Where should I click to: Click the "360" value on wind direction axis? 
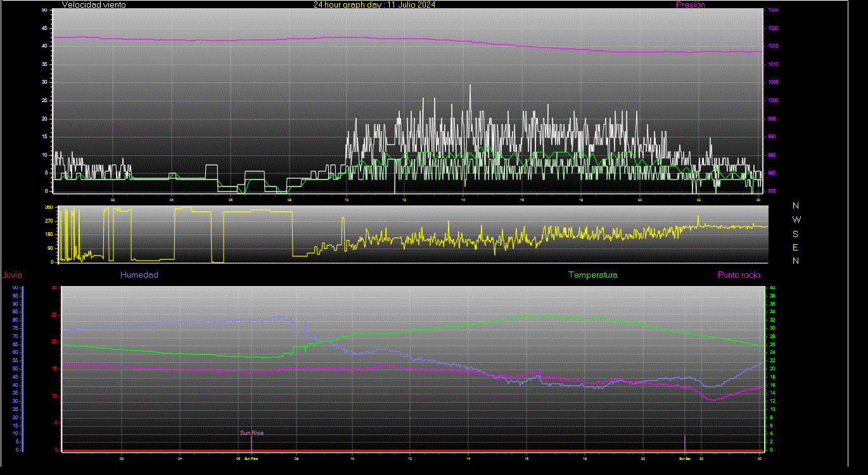coord(49,207)
